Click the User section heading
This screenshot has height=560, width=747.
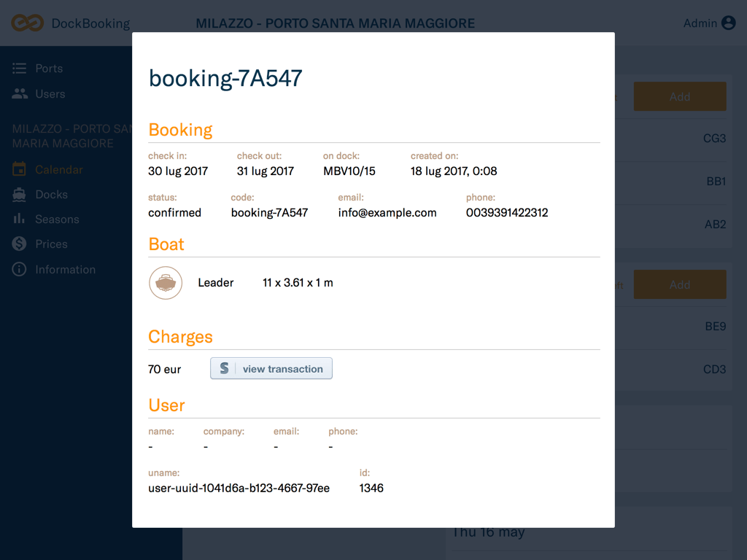pyautogui.click(x=166, y=405)
